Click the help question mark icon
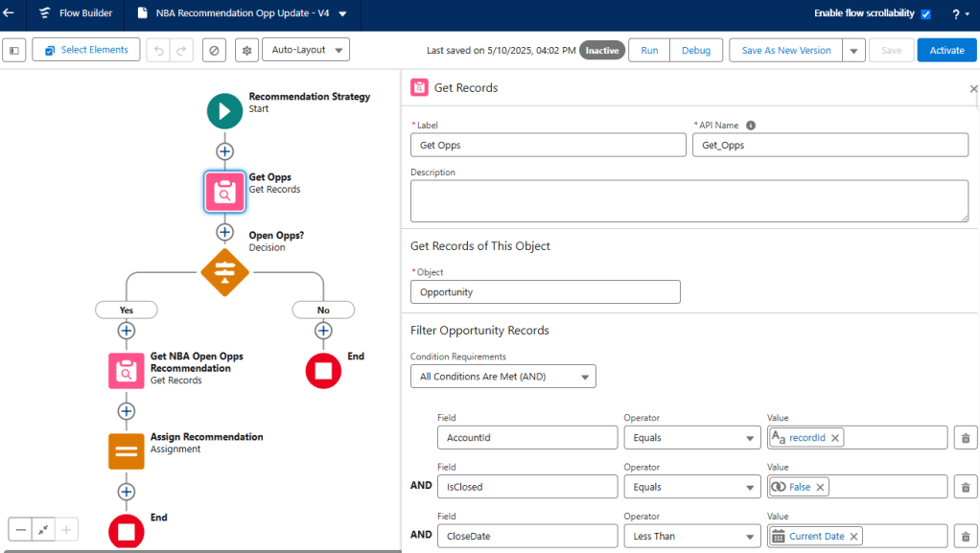Image resolution: width=980 pixels, height=553 pixels. pos(955,14)
